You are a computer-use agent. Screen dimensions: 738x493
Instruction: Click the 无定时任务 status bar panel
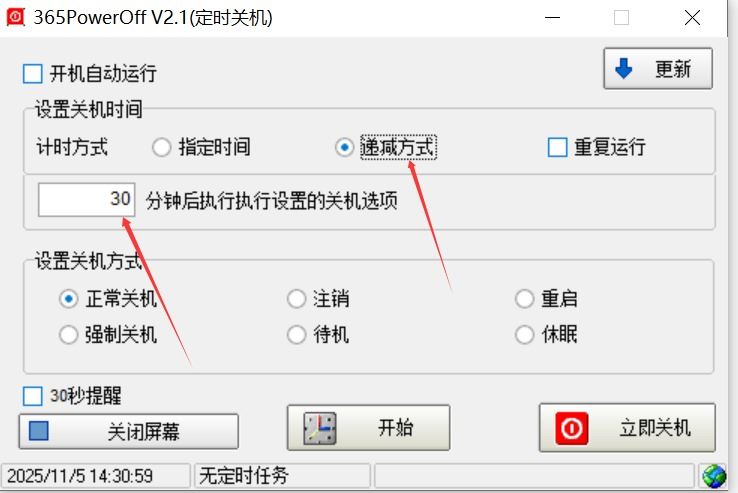click(x=282, y=476)
